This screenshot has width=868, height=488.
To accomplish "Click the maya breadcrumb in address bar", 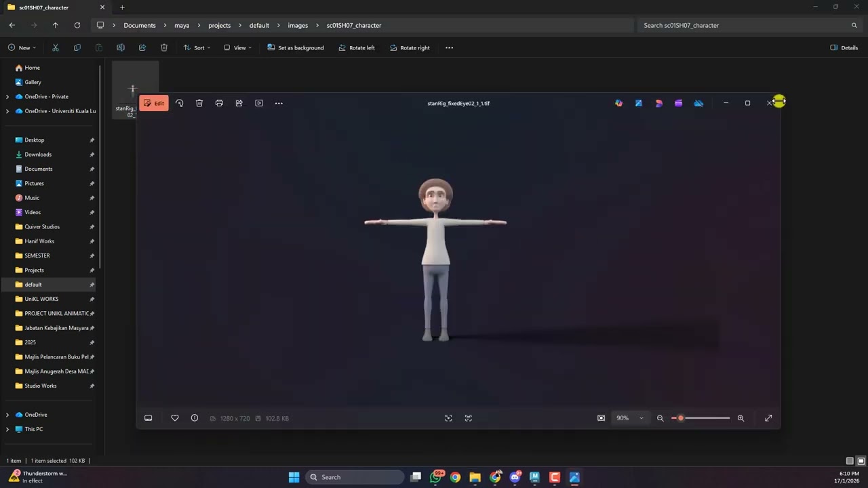I will point(182,25).
